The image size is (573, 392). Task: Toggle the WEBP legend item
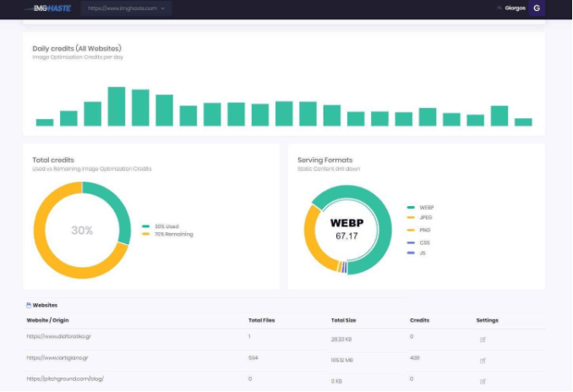[425, 207]
